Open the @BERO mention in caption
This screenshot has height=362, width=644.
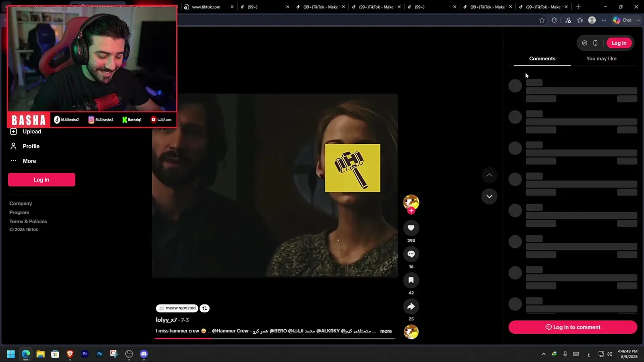click(x=278, y=331)
